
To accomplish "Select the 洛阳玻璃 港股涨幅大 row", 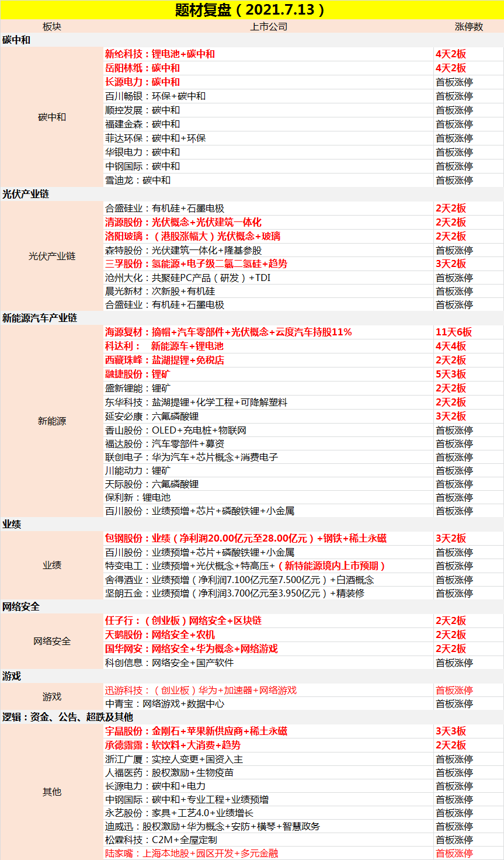I will pyautogui.click(x=193, y=236).
